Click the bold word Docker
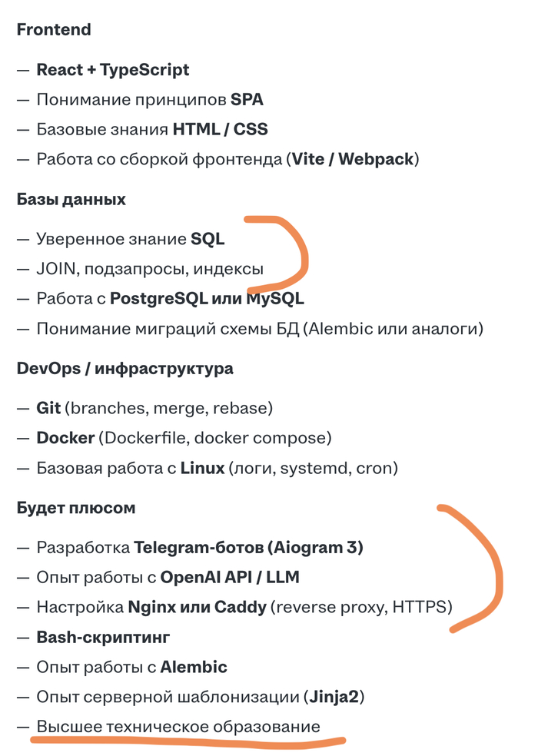 tap(65, 438)
